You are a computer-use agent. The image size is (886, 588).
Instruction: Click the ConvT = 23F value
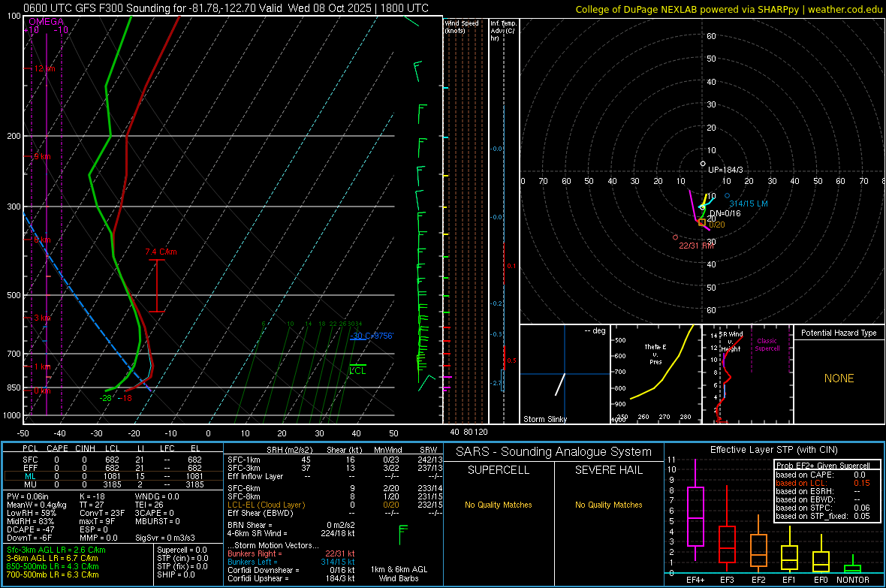pos(102,513)
